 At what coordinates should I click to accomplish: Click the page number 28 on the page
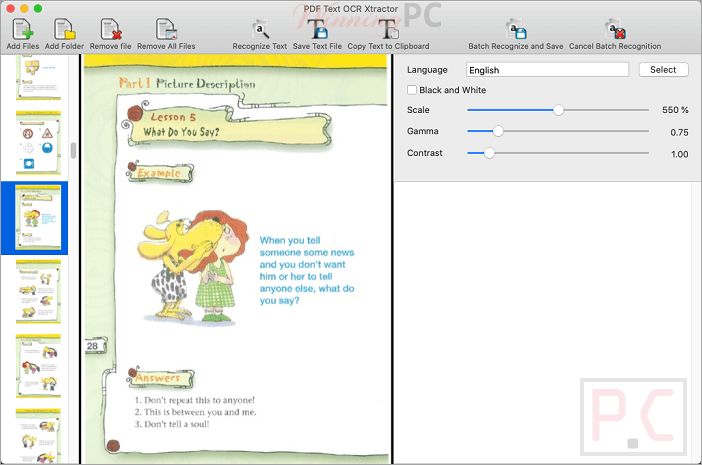click(x=92, y=346)
